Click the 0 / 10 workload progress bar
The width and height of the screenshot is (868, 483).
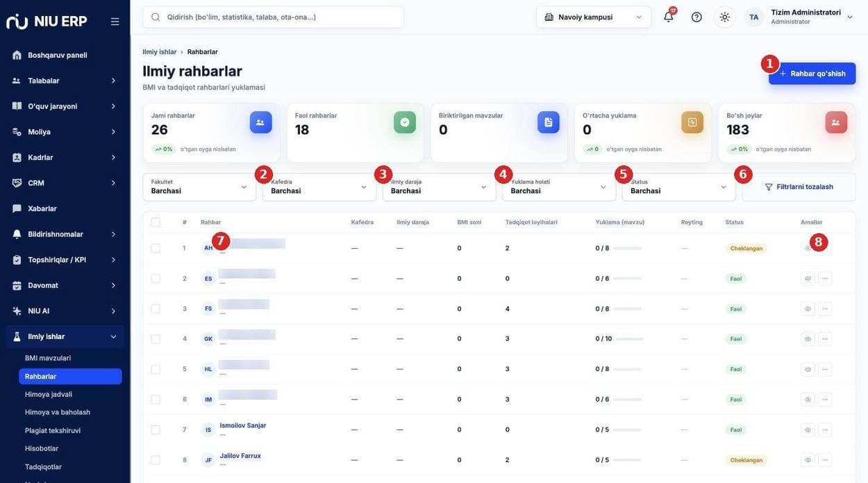tap(630, 339)
